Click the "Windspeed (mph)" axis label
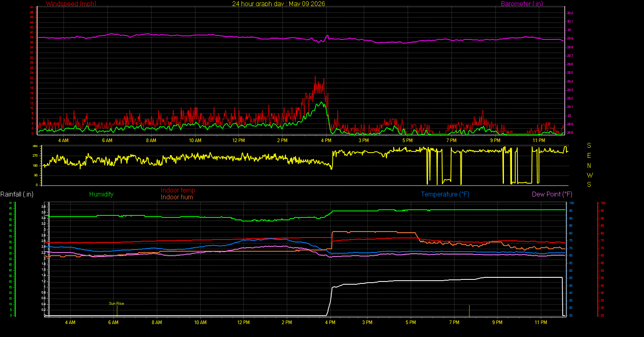 (x=71, y=4)
